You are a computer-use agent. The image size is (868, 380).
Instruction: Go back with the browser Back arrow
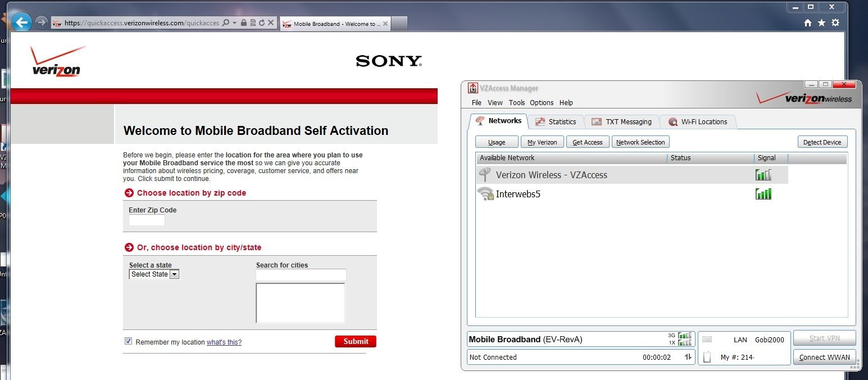pyautogui.click(x=21, y=22)
